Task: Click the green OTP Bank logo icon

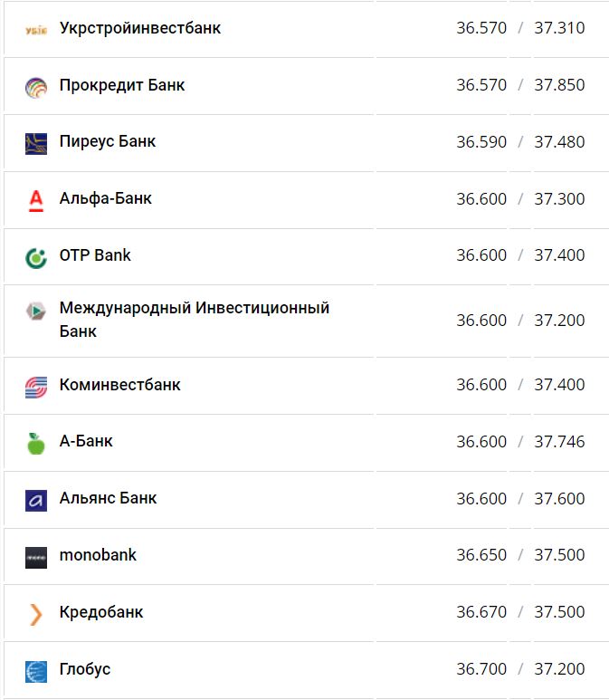Action: 36,257
